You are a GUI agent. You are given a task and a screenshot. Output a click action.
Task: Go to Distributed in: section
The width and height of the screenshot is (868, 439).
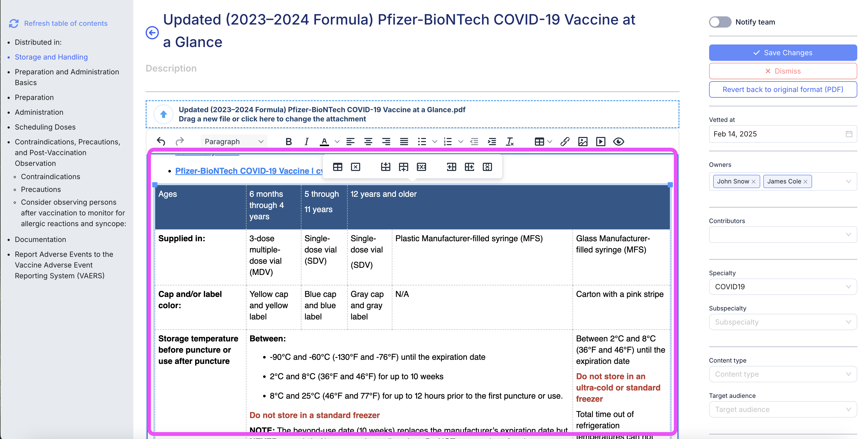pos(38,42)
